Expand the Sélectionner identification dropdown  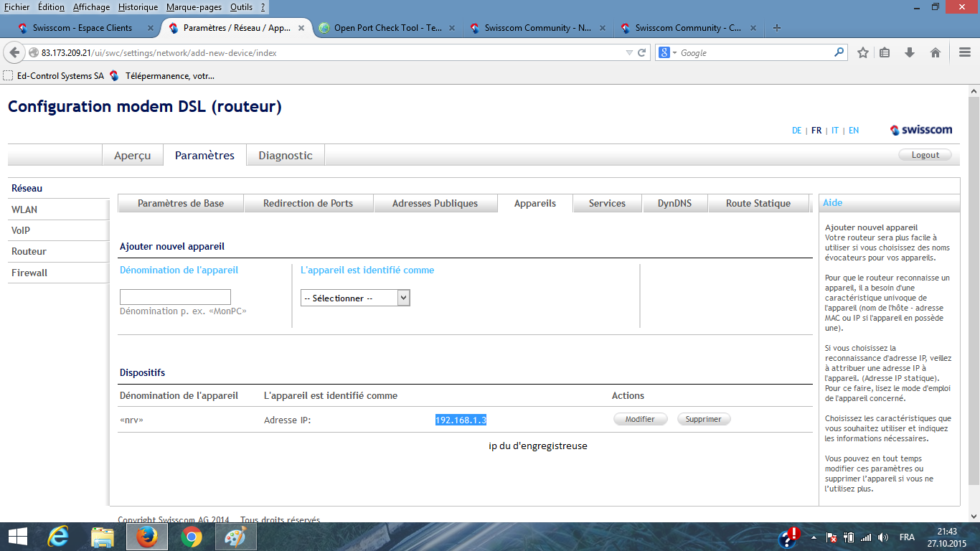355,298
